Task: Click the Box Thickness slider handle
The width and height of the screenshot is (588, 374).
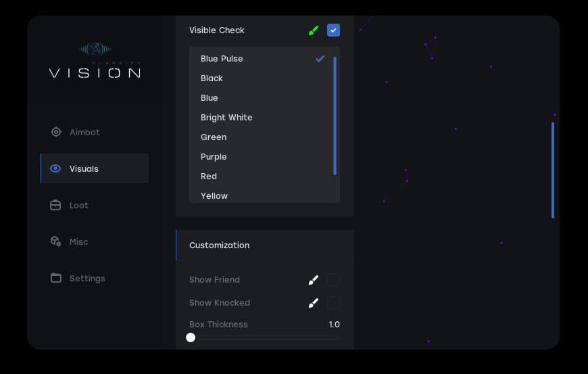Action: pyautogui.click(x=191, y=337)
